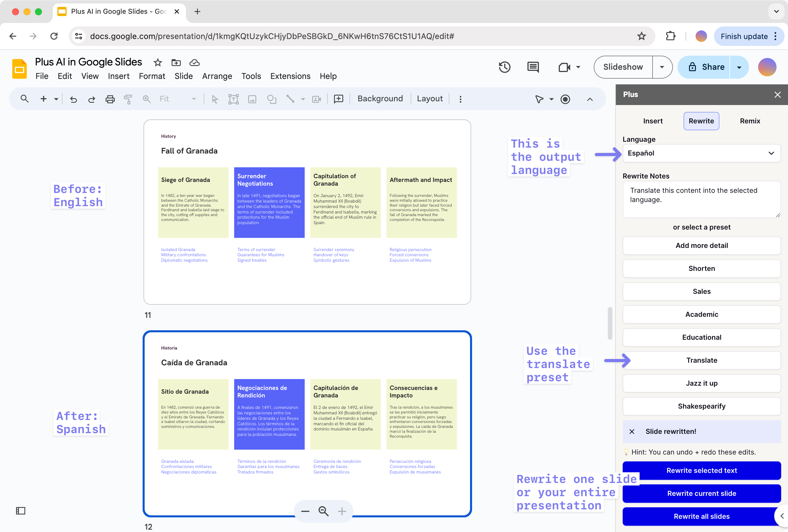Click the undo arrow icon
The width and height of the screenshot is (788, 532).
click(73, 99)
